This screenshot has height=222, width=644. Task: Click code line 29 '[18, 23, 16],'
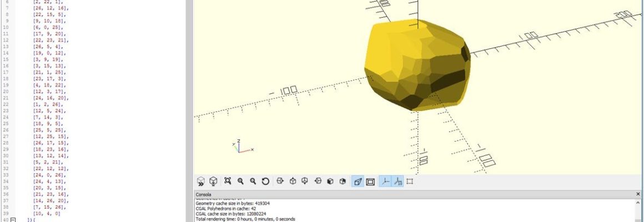[x=51, y=149]
